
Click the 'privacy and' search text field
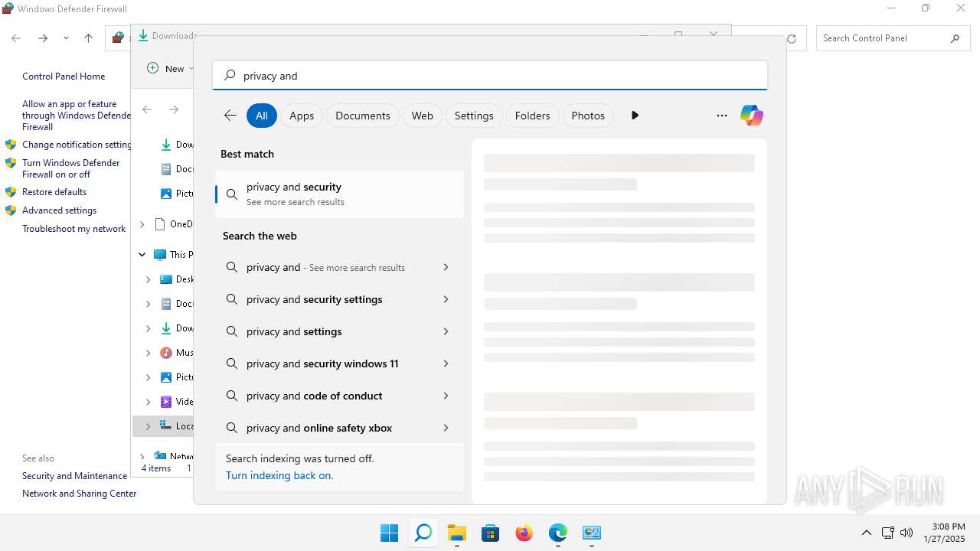[490, 76]
